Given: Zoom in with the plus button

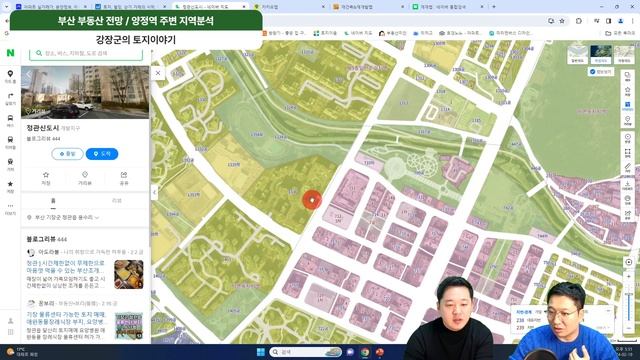Looking at the screenshot, I should coord(629,276).
